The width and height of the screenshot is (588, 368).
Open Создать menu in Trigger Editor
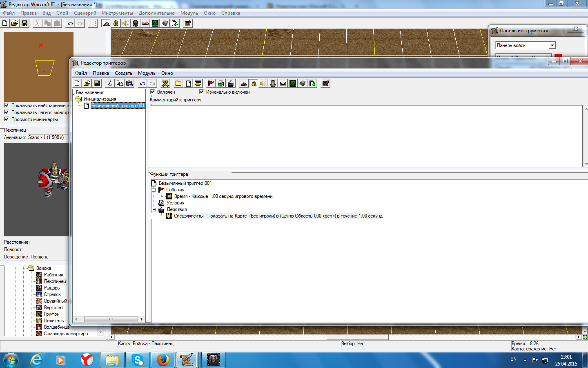(x=123, y=73)
